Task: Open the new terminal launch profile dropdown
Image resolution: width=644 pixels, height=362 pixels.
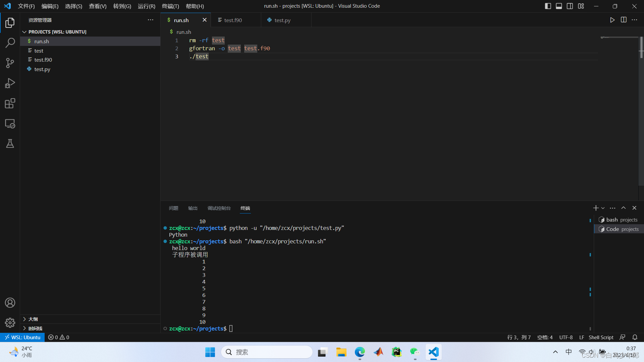Action: click(x=603, y=208)
